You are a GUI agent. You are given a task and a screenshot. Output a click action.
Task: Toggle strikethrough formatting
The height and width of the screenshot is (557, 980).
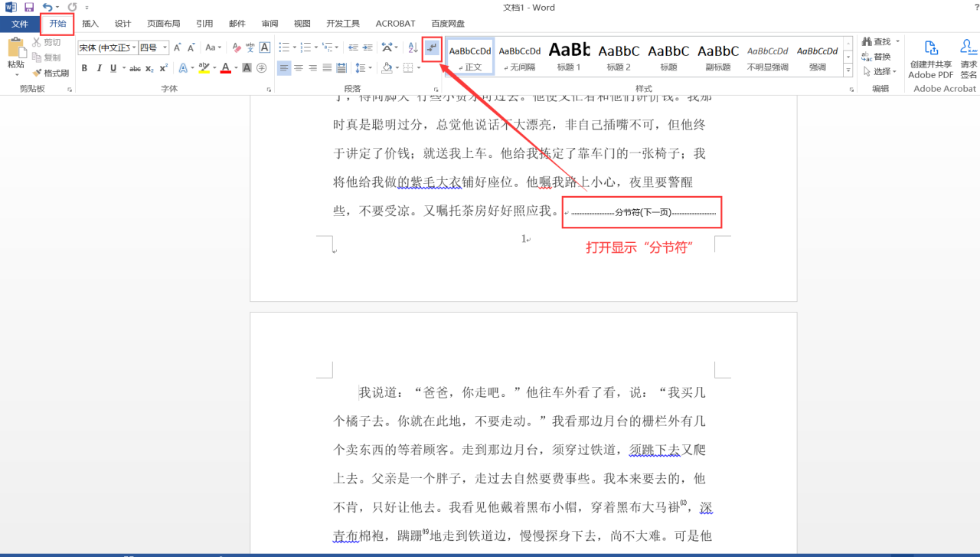coord(135,68)
